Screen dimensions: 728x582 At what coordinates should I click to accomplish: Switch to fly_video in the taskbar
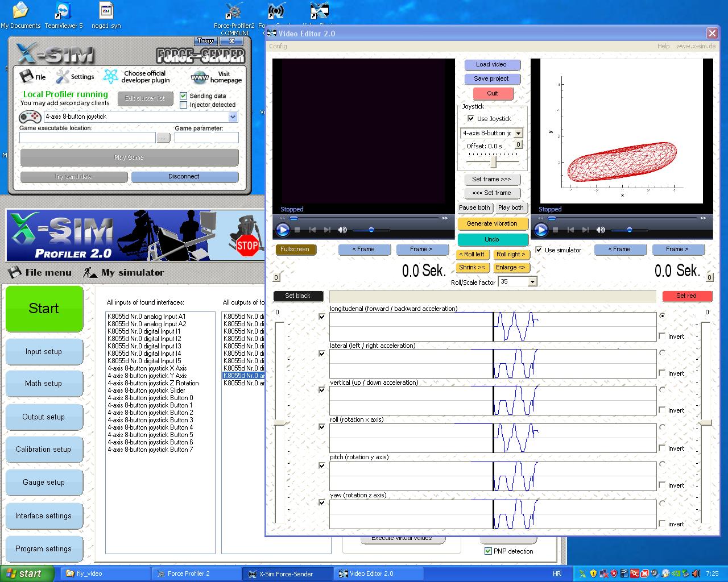(x=104, y=573)
